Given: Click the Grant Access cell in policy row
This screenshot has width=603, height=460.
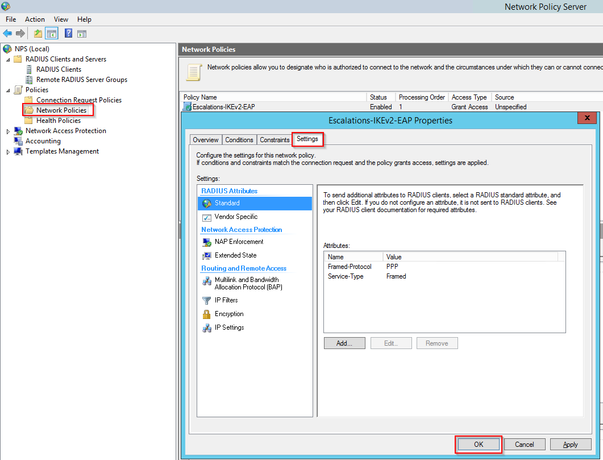Looking at the screenshot, I should pyautogui.click(x=470, y=107).
